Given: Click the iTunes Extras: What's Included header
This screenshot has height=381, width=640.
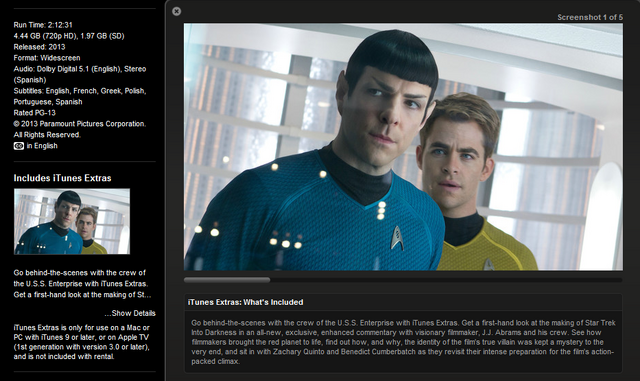Looking at the screenshot, I should point(245,302).
